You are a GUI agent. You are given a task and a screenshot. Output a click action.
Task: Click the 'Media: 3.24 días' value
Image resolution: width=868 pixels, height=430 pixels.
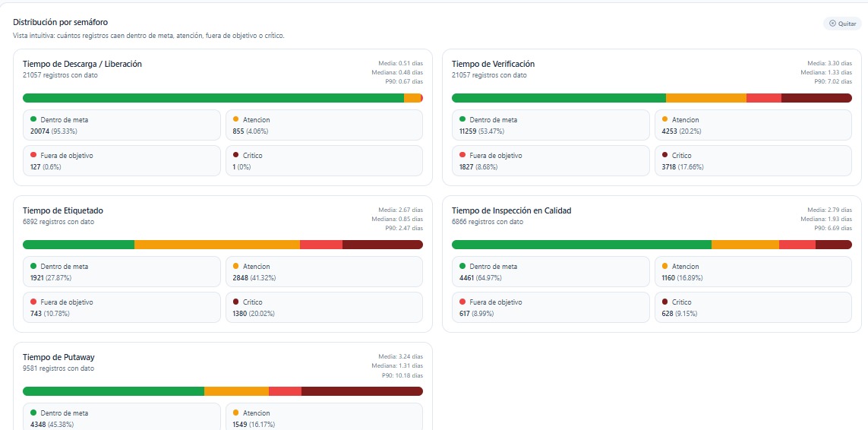[x=401, y=356]
